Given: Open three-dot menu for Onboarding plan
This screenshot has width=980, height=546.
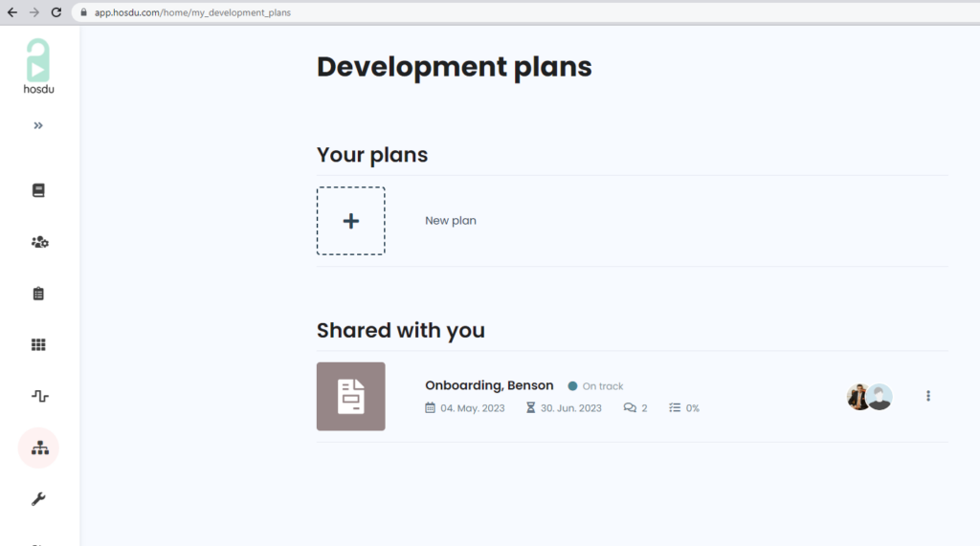Looking at the screenshot, I should tap(927, 396).
